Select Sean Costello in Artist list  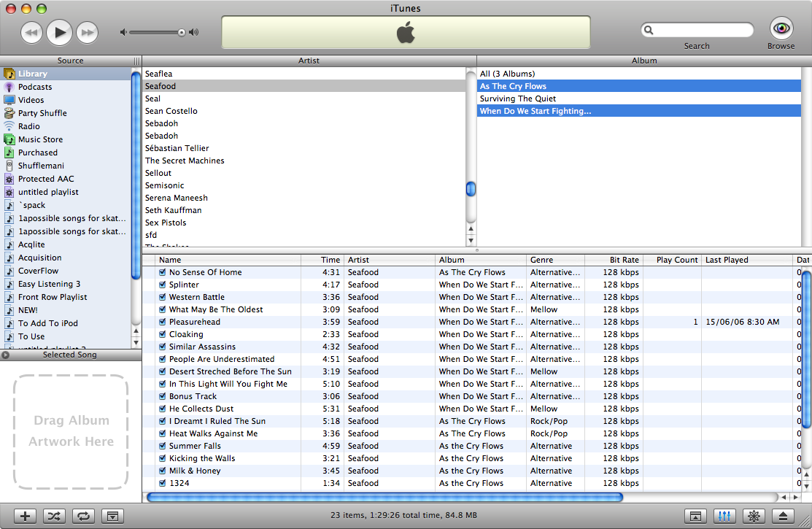pyautogui.click(x=304, y=111)
